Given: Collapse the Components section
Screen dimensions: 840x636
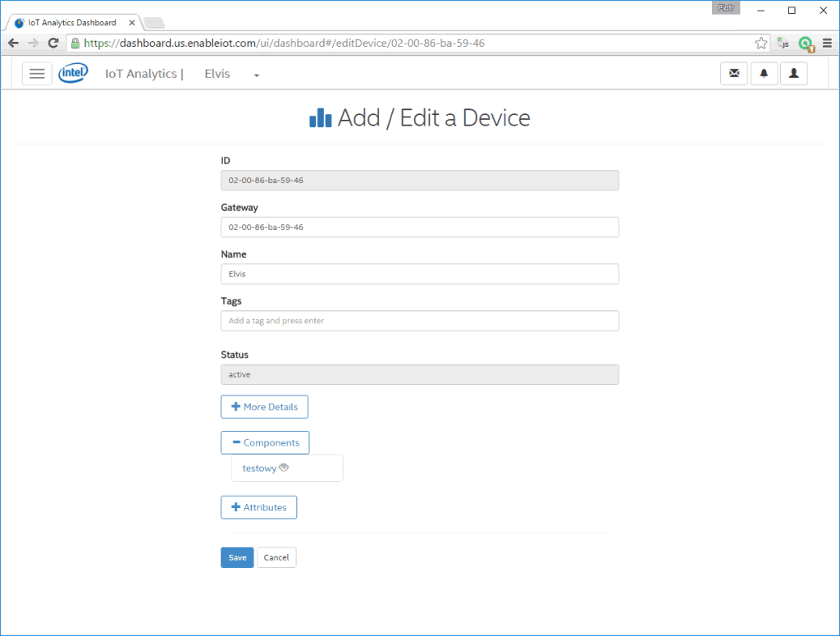Looking at the screenshot, I should coord(265,442).
